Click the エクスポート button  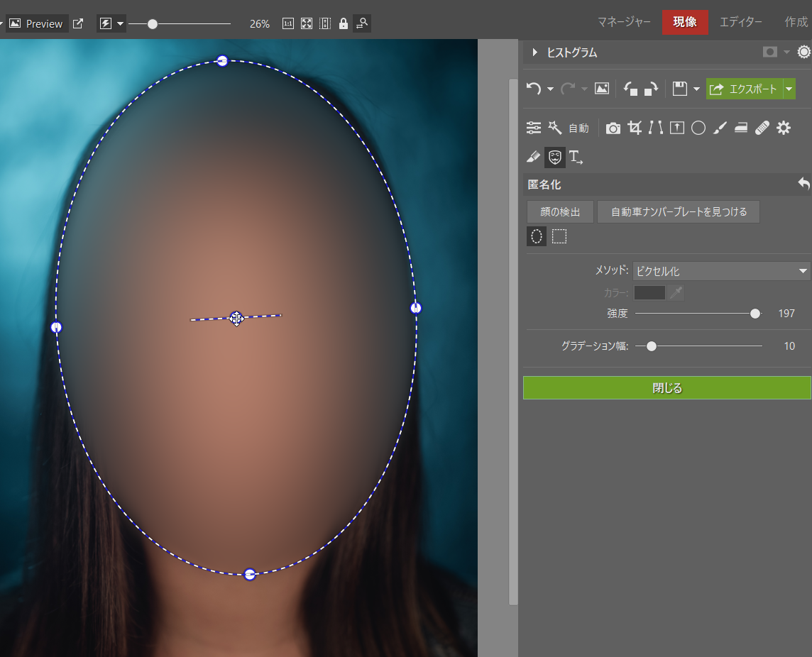pyautogui.click(x=745, y=89)
